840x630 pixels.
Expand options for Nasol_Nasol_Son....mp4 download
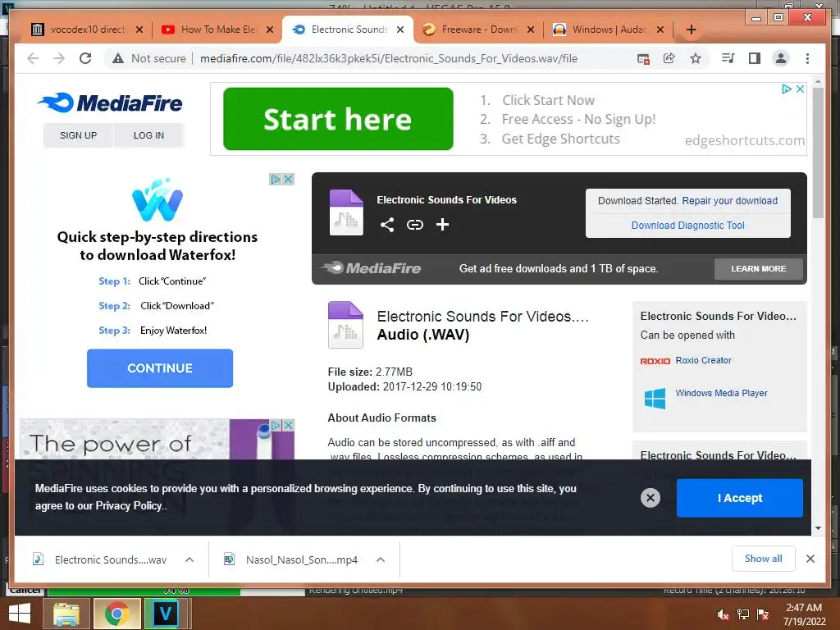click(381, 559)
